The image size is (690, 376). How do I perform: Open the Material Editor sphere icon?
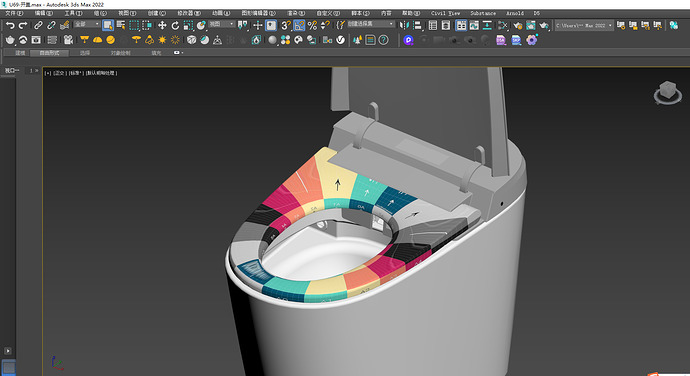click(273, 40)
